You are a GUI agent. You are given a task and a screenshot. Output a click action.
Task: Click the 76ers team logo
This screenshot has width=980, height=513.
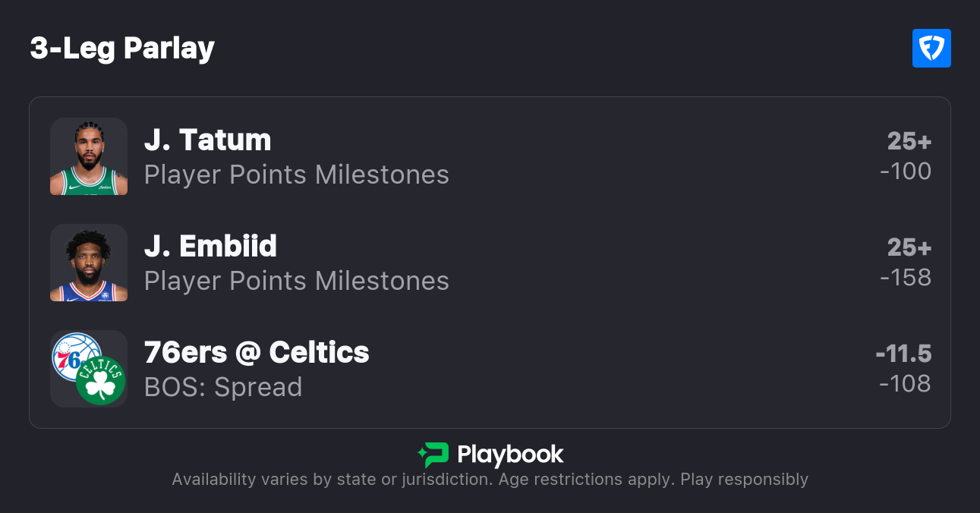pos(75,356)
